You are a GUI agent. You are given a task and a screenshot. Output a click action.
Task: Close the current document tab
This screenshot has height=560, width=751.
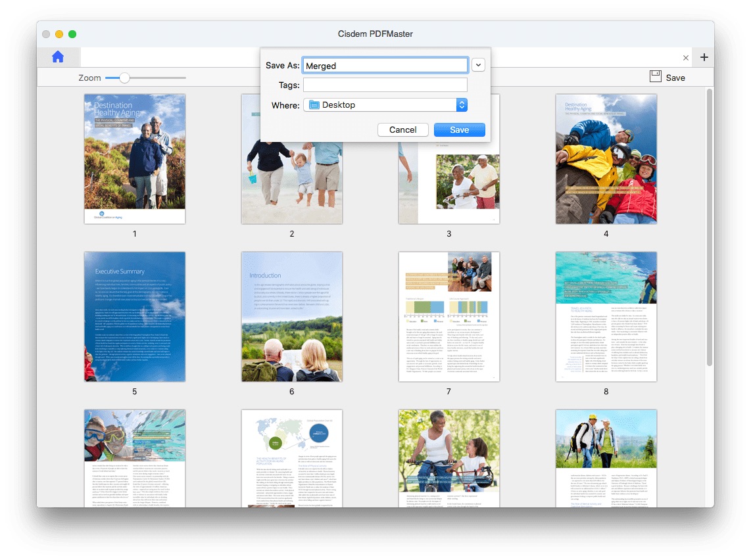tap(686, 58)
